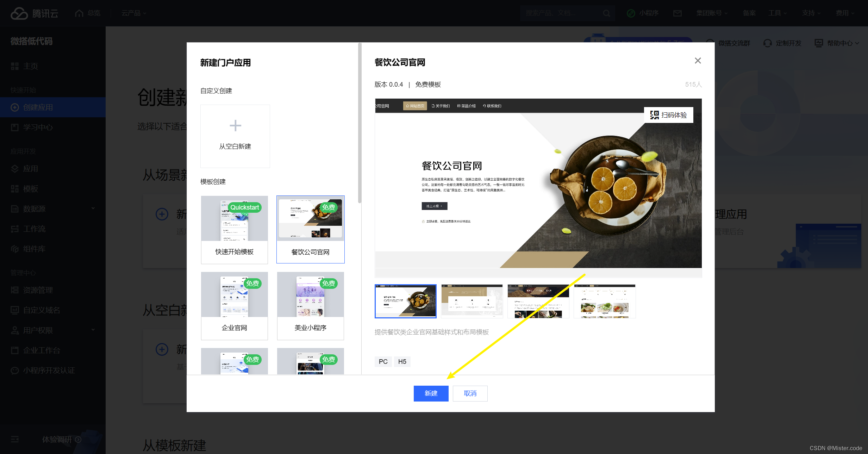Select the 数据源 icon in the sidebar

[14, 209]
